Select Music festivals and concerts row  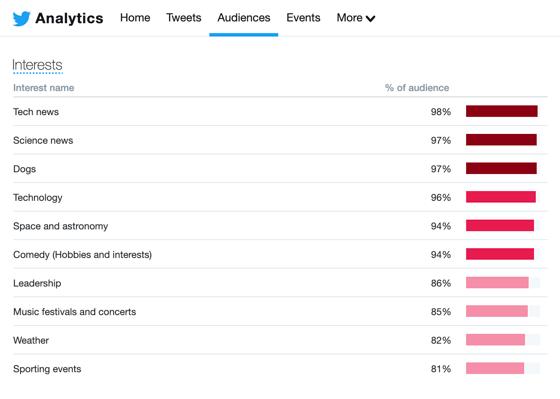tap(280, 311)
